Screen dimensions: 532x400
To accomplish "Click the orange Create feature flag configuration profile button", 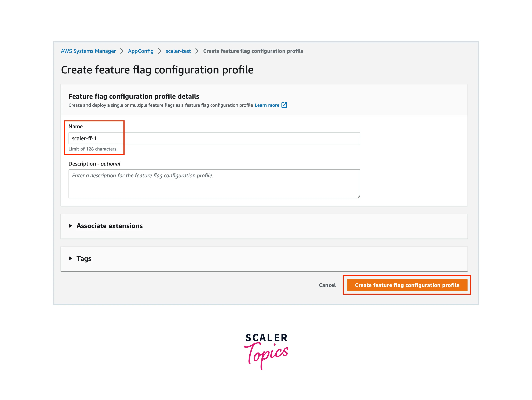I will click(407, 285).
